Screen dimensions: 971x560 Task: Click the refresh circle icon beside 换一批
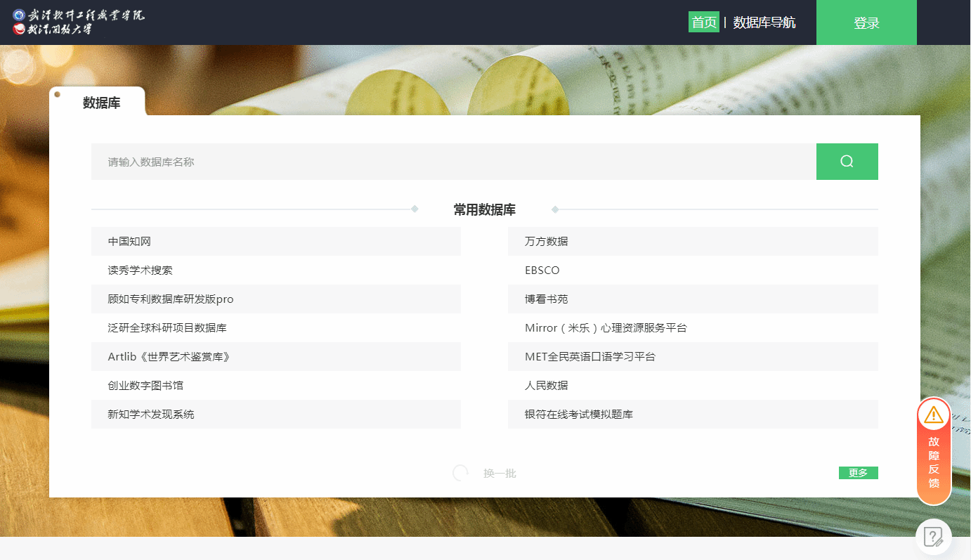460,473
